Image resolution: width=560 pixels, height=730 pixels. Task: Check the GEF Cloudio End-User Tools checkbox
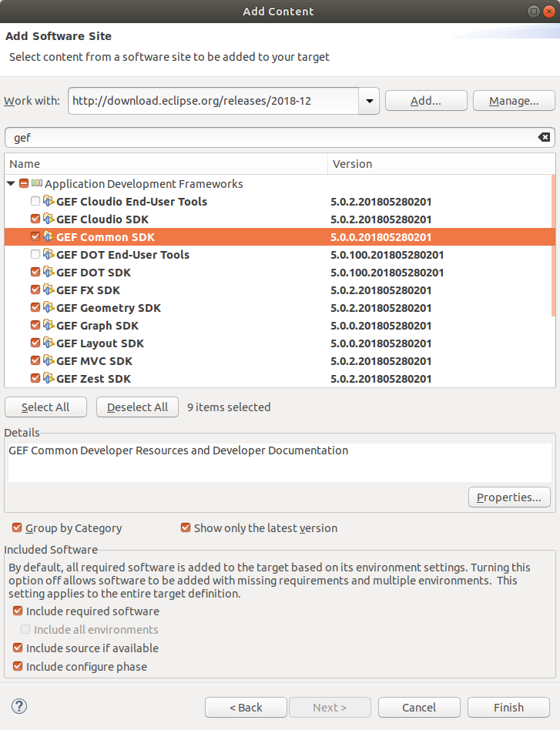pyautogui.click(x=35, y=201)
